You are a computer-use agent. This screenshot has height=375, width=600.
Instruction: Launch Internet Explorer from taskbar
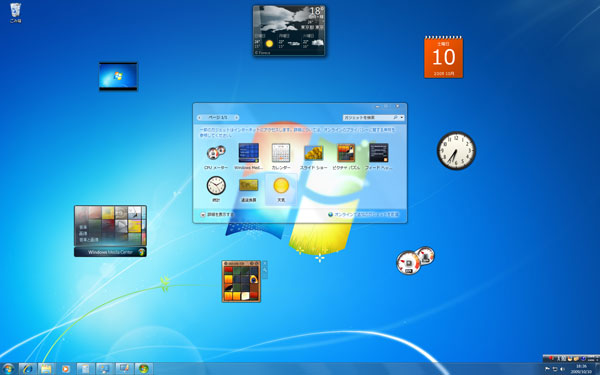[x=28, y=369]
